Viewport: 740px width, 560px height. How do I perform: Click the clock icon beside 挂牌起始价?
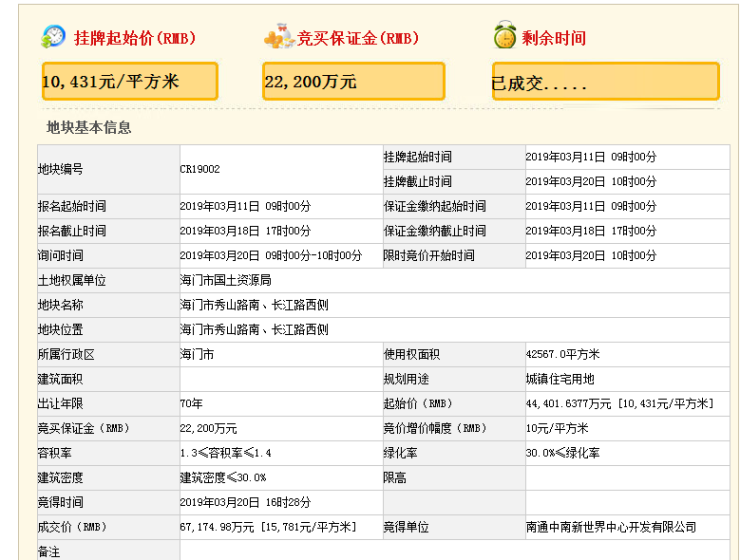point(53,36)
